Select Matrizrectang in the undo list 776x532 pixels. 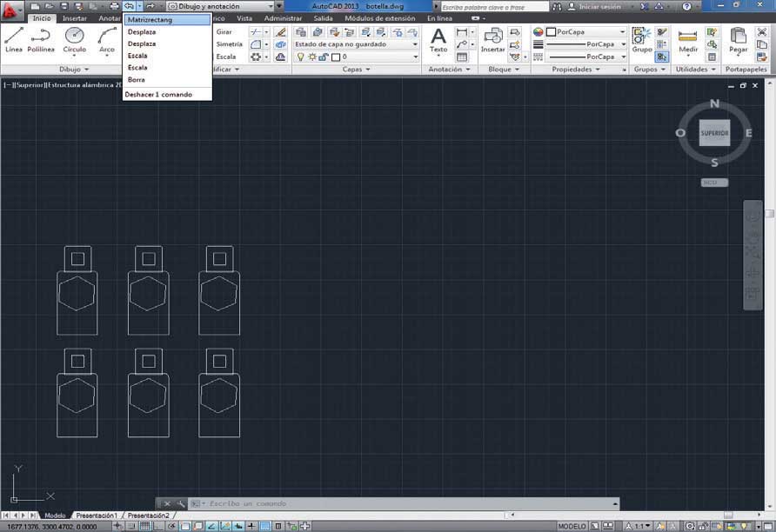tap(167, 20)
